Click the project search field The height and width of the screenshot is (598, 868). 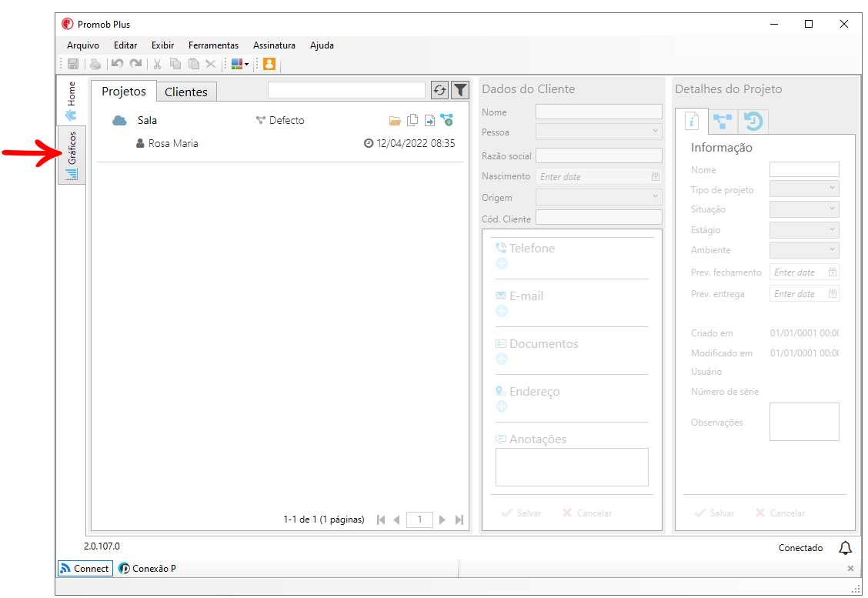[x=346, y=90]
